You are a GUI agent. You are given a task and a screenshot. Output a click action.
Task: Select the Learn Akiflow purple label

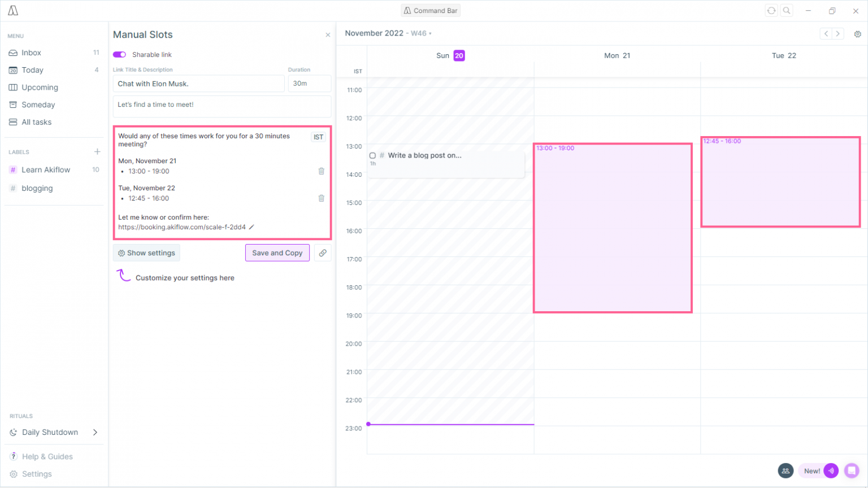46,170
